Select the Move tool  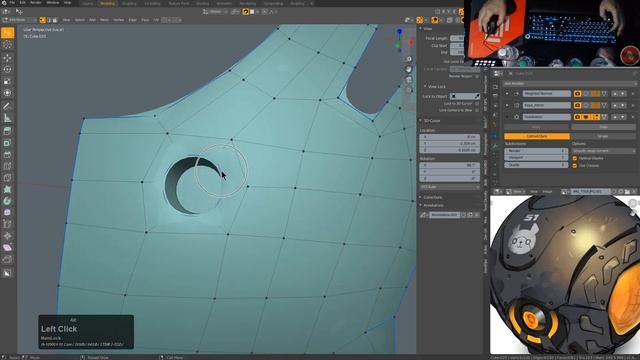[7, 58]
